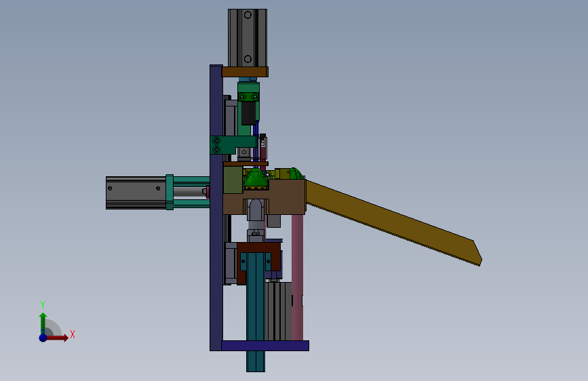
Task: Select the teal aluminum profile below the base
Action: coord(256,311)
